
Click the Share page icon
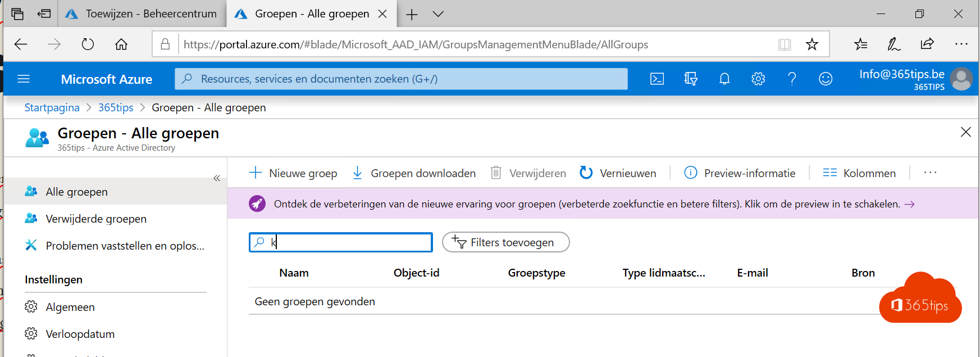coord(927,43)
